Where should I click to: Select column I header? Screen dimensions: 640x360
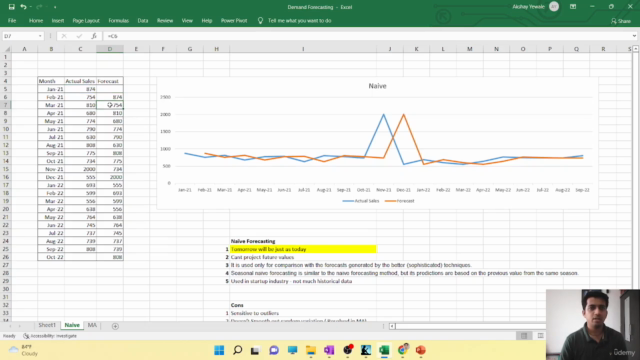click(x=303, y=49)
